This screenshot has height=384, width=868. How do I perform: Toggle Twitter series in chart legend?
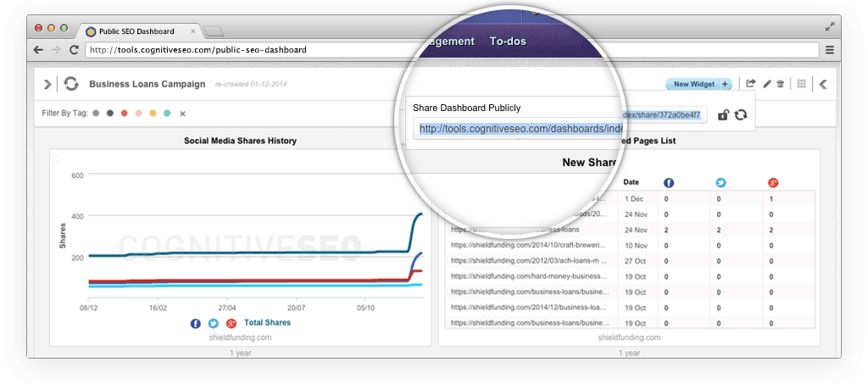pos(213,324)
